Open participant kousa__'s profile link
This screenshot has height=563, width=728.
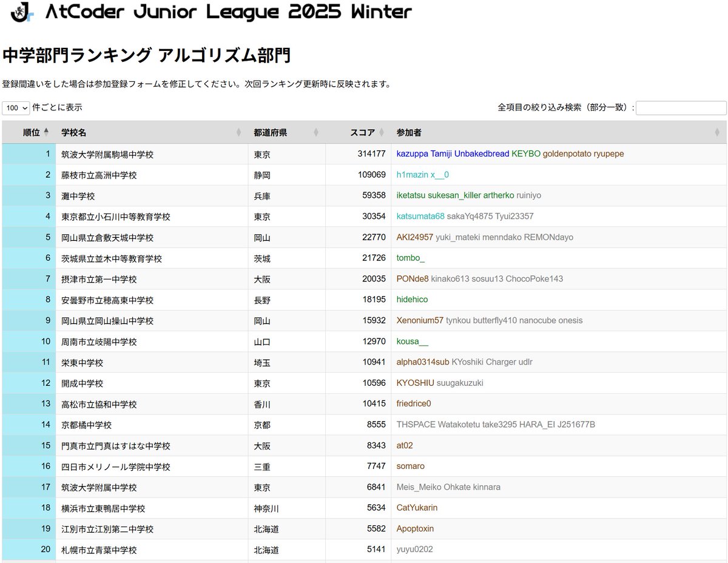(x=413, y=341)
